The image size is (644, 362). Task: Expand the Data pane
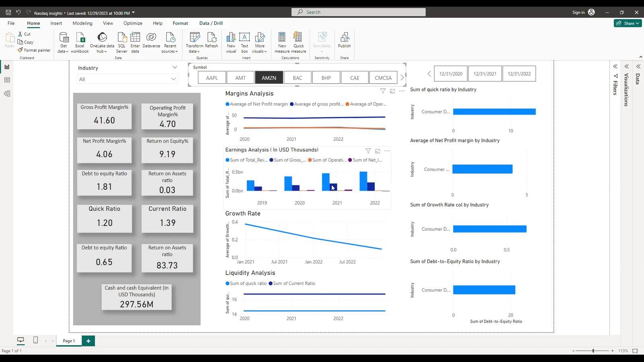[x=638, y=66]
